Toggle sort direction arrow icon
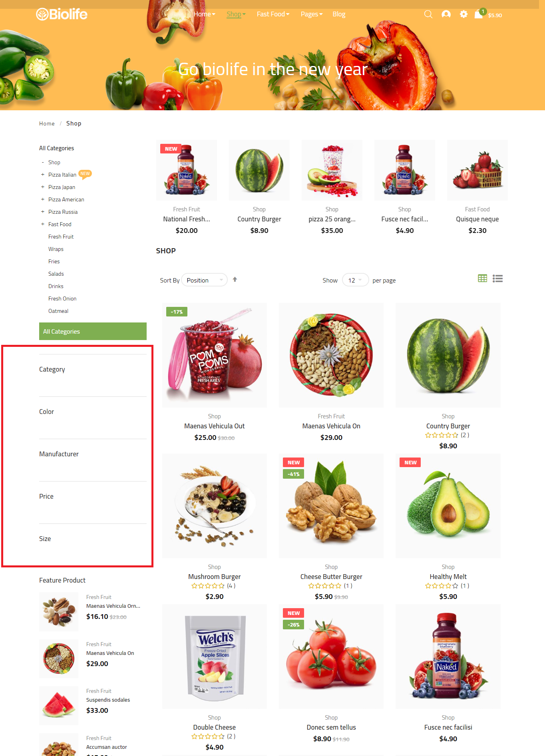Viewport: 545px width, 756px height. tap(235, 280)
